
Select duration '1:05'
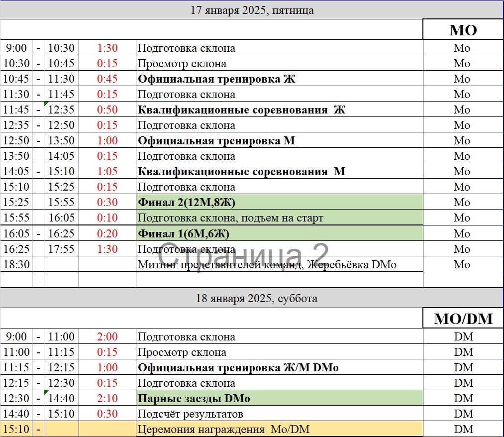pyautogui.click(x=107, y=171)
